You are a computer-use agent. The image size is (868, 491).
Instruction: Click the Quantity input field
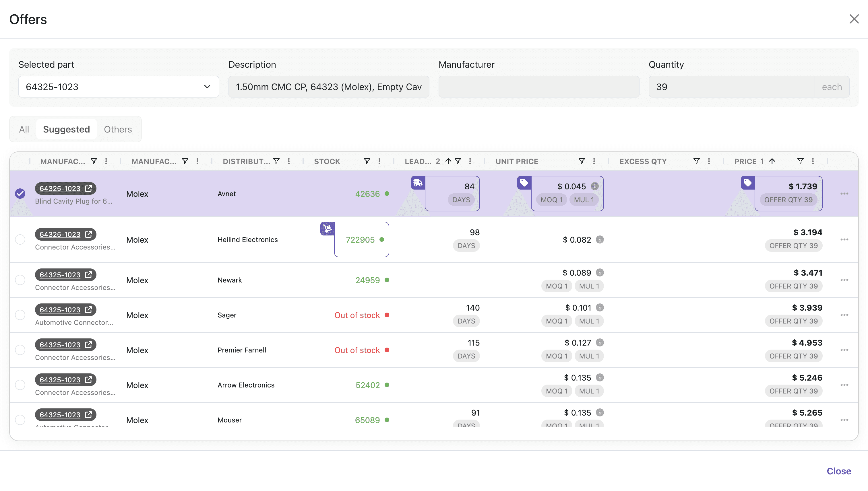coord(731,87)
